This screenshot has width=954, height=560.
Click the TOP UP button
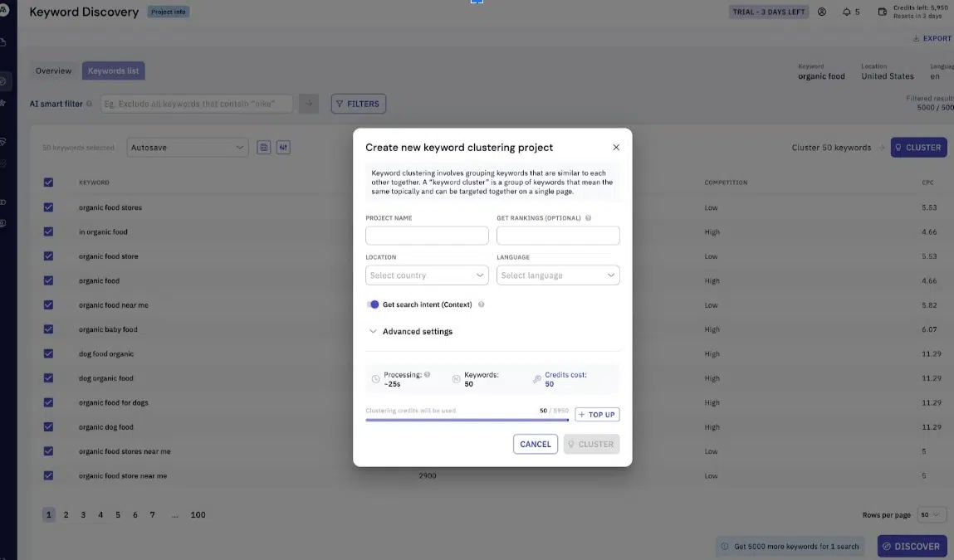pos(597,414)
